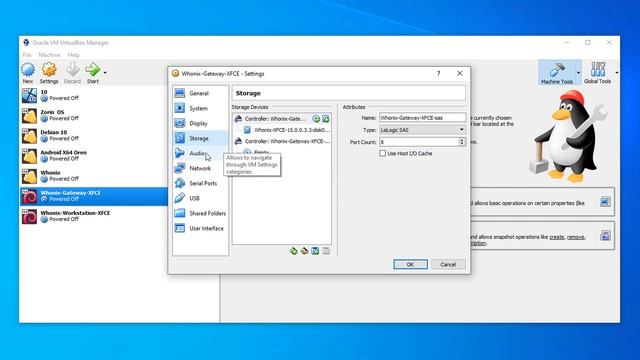This screenshot has width=640, height=360.
Task: Select the Network settings category
Action: point(200,168)
